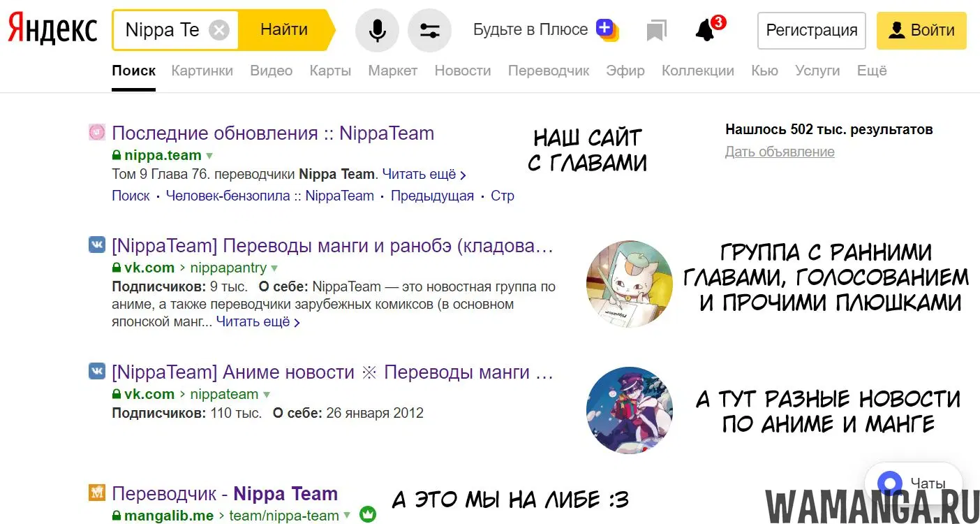Click the Дать объявление link
This screenshot has height=524, width=980.
click(x=780, y=152)
